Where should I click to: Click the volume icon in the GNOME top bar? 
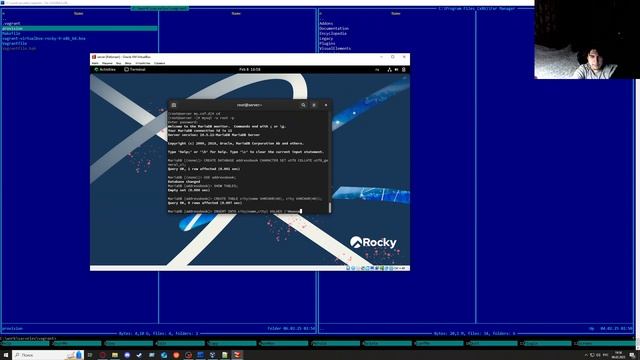396,70
